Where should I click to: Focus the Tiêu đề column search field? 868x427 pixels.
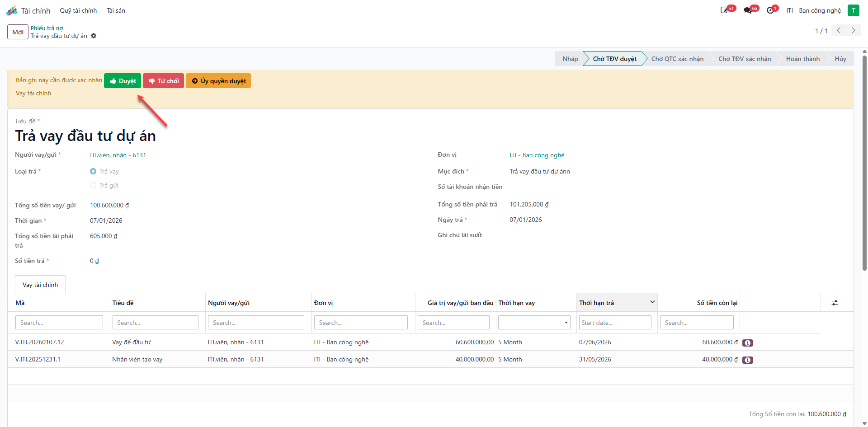pyautogui.click(x=155, y=323)
